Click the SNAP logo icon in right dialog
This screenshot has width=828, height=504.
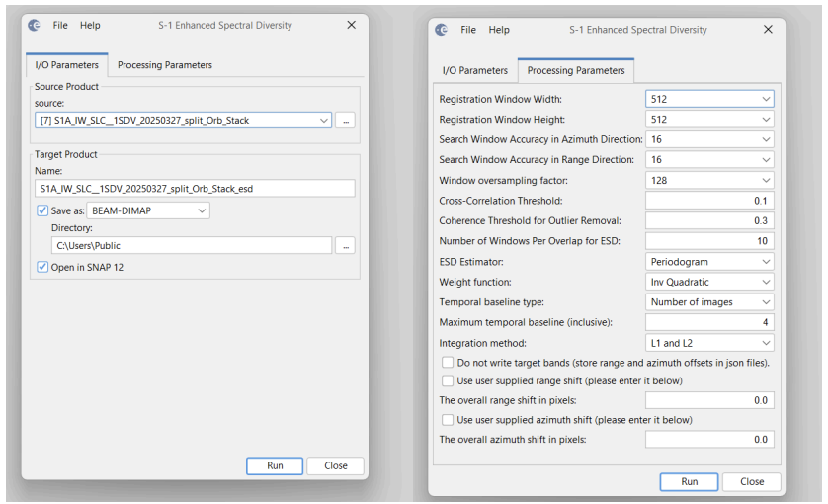[x=442, y=30]
